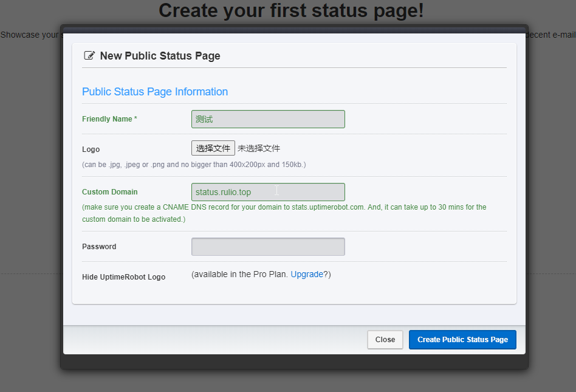Screen dimensions: 576x392
Task: Click the Create Public Status Page button
Action: [462, 340]
